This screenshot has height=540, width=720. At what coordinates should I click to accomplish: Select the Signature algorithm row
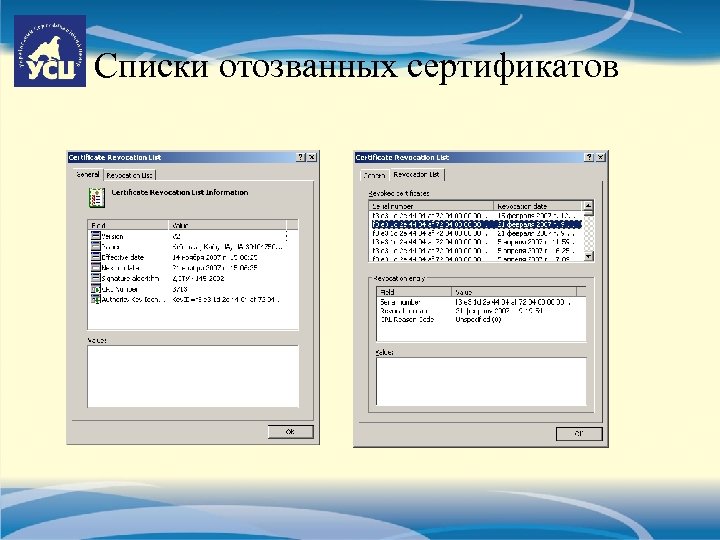[186, 278]
